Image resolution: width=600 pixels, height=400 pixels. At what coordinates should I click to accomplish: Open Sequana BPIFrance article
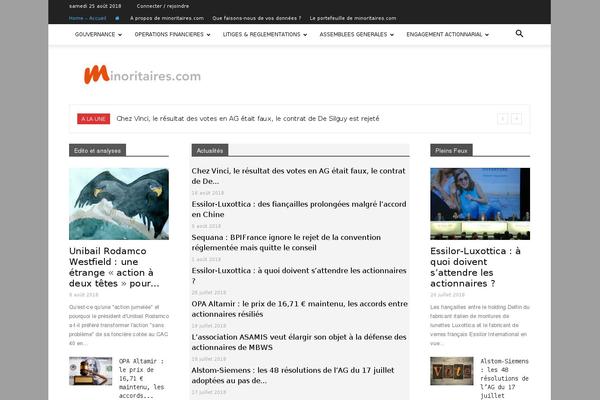pos(286,242)
